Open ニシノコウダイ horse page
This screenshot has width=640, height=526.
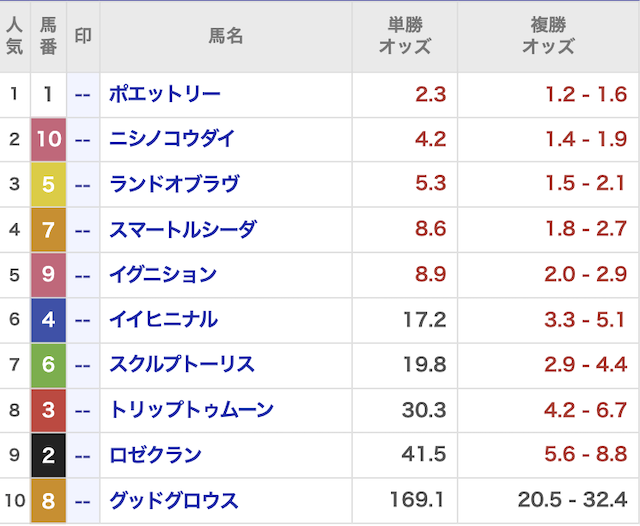coord(172,140)
